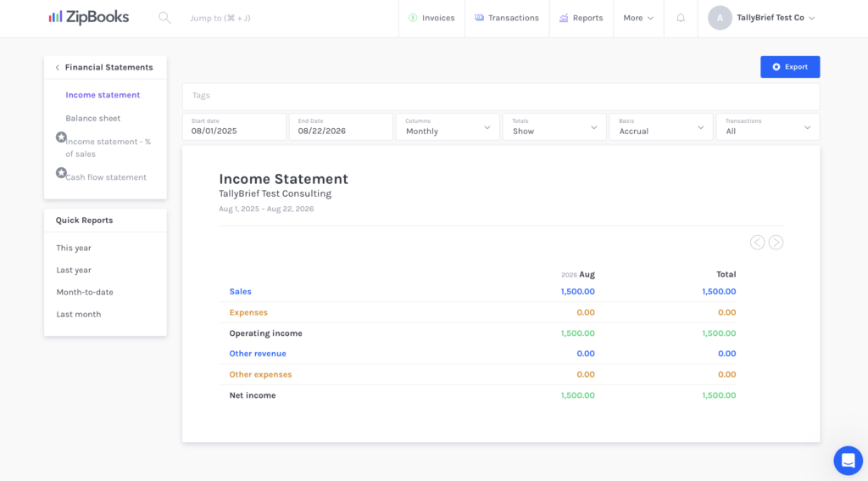
Task: Click Operating income label
Action: [x=265, y=333]
